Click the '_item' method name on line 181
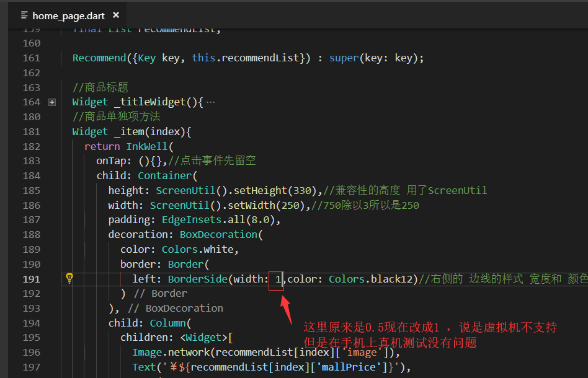 pos(130,132)
